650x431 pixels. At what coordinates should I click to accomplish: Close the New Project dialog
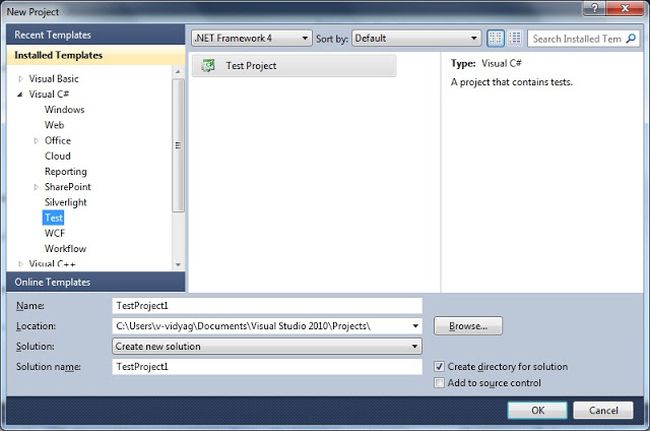point(625,8)
